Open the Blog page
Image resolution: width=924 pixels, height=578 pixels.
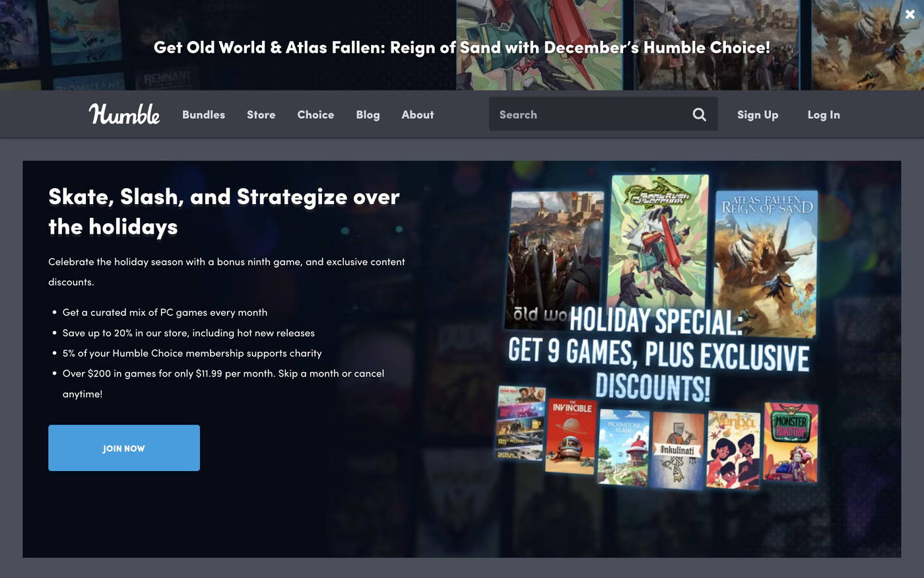368,114
